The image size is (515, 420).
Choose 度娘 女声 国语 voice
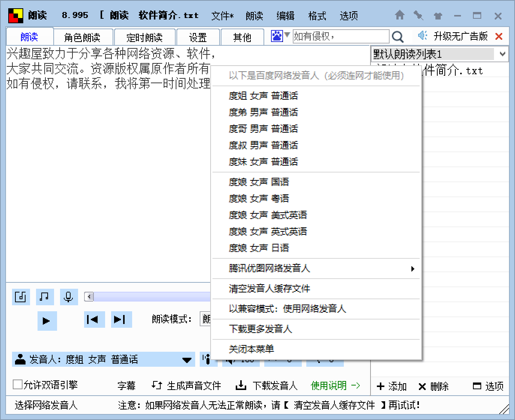point(316,182)
